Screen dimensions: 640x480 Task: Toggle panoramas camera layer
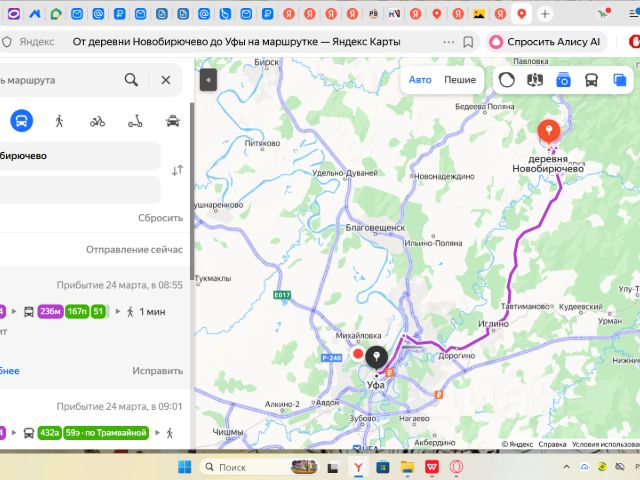(563, 80)
